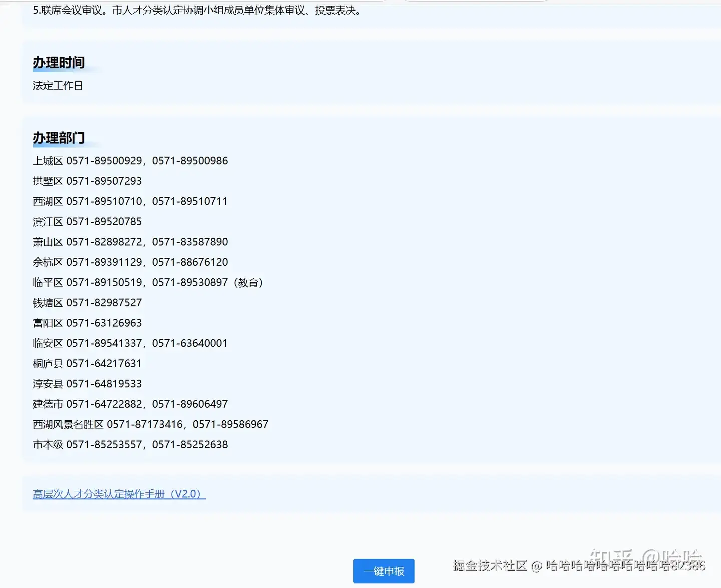Select the 淳安县 0571-64819533 line

click(x=87, y=384)
